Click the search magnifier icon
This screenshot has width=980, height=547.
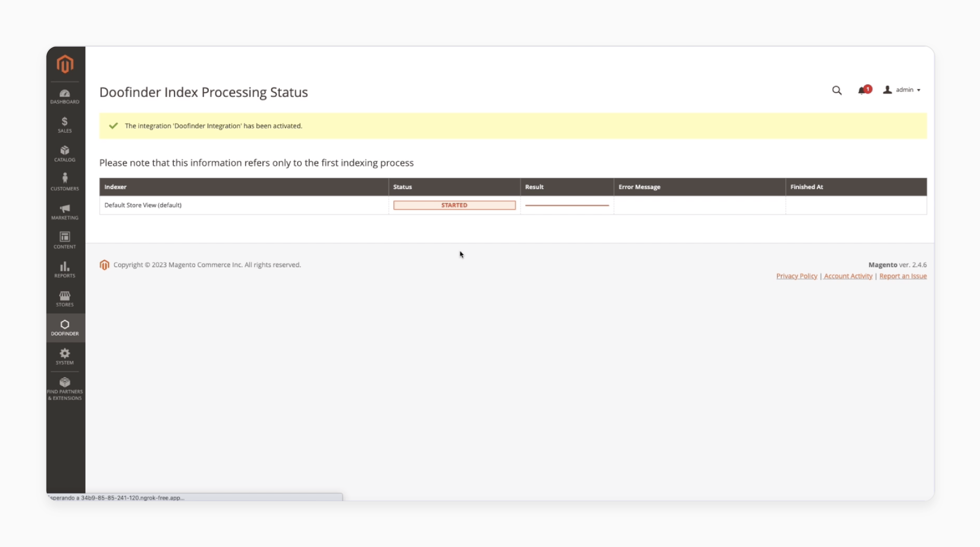pyautogui.click(x=836, y=90)
